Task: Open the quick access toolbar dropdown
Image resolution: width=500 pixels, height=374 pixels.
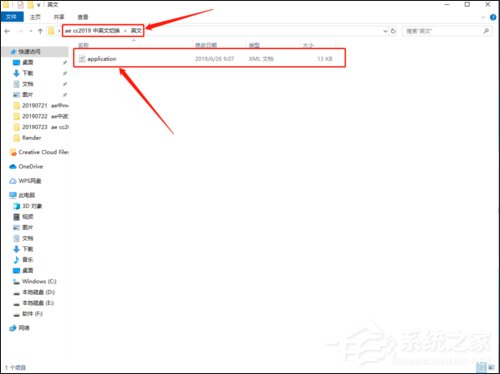Action: click(39, 5)
